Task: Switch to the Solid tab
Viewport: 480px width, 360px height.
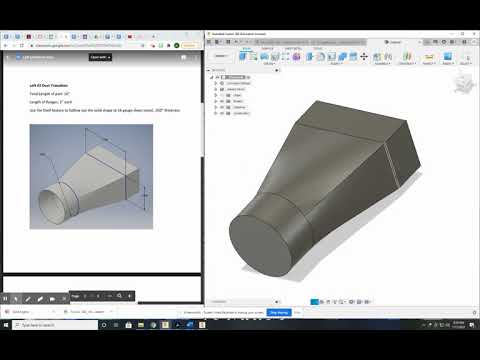Action: [x=246, y=49]
